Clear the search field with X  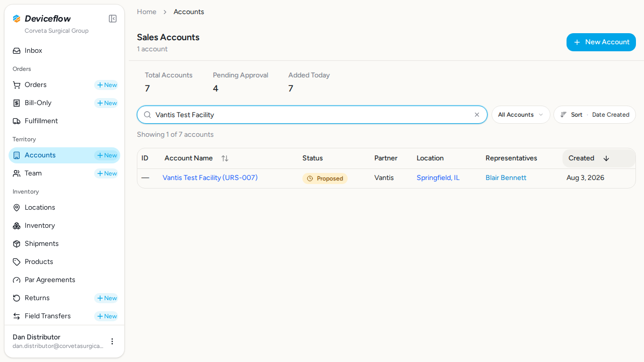[x=477, y=115]
